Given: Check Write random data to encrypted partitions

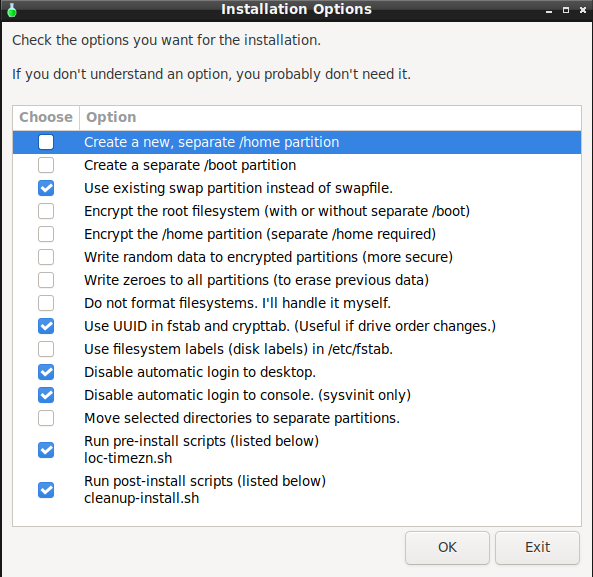Looking at the screenshot, I should pos(46,257).
